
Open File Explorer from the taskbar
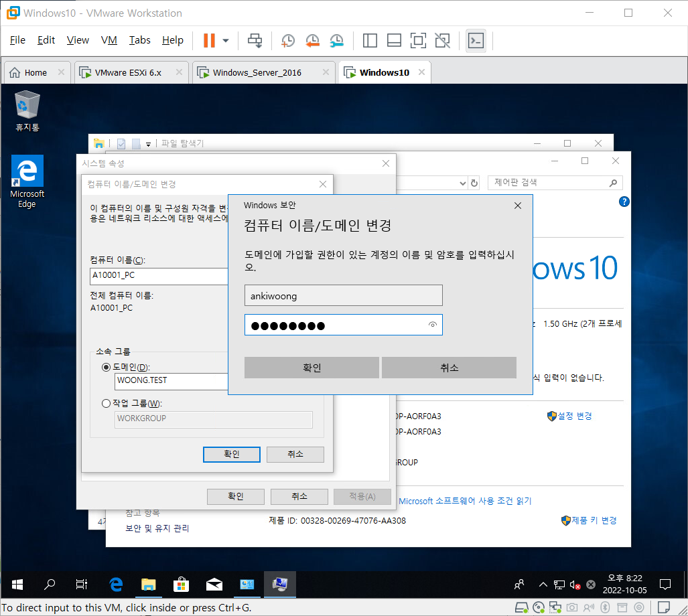tap(148, 584)
